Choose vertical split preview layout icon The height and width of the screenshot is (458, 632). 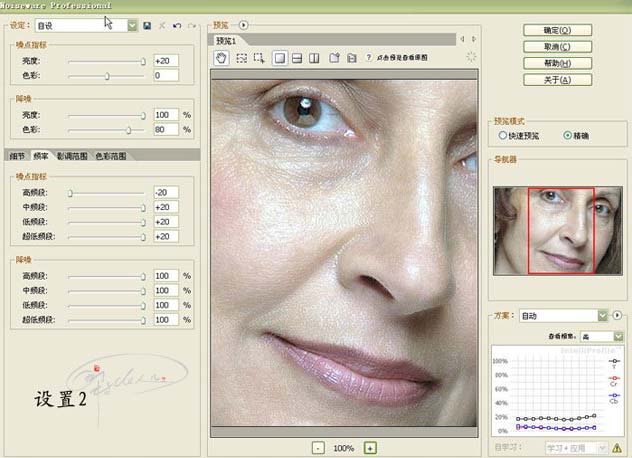[314, 58]
